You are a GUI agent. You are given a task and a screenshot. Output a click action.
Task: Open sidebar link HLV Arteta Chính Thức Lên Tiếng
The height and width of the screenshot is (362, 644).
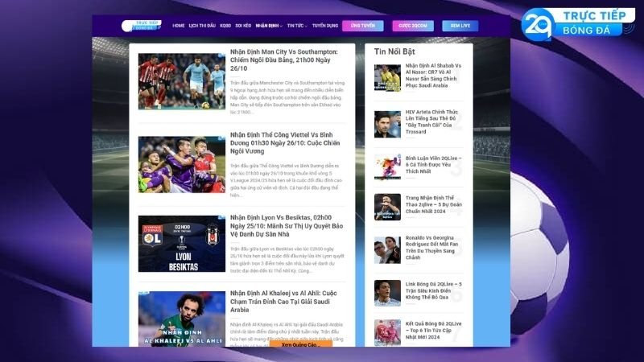431,122
